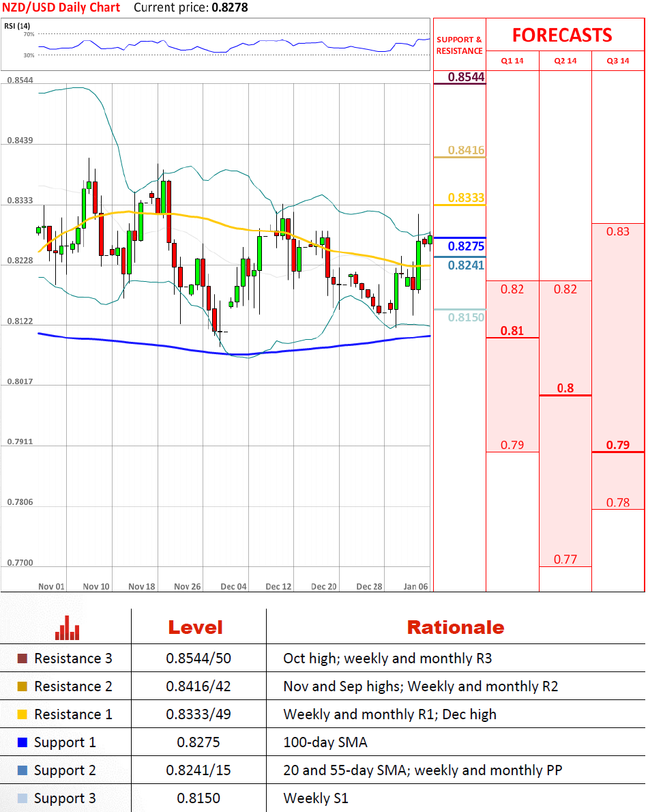Click the Resistance 2 row label
This screenshot has width=648, height=812.
(x=73, y=686)
